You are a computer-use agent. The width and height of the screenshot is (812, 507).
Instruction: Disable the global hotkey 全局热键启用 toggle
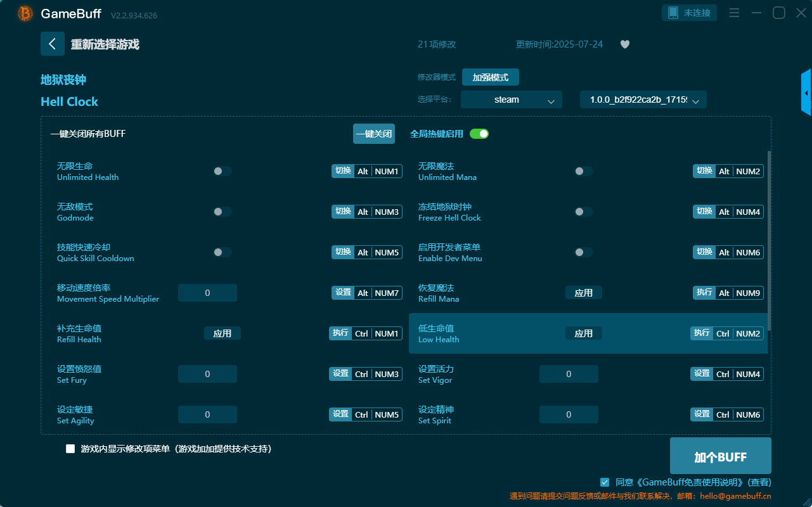point(479,134)
